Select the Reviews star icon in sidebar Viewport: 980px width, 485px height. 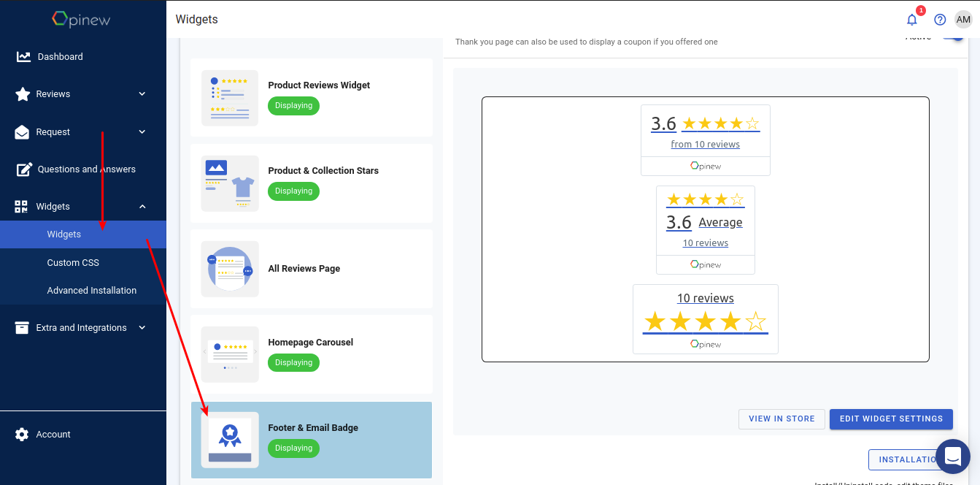point(22,93)
